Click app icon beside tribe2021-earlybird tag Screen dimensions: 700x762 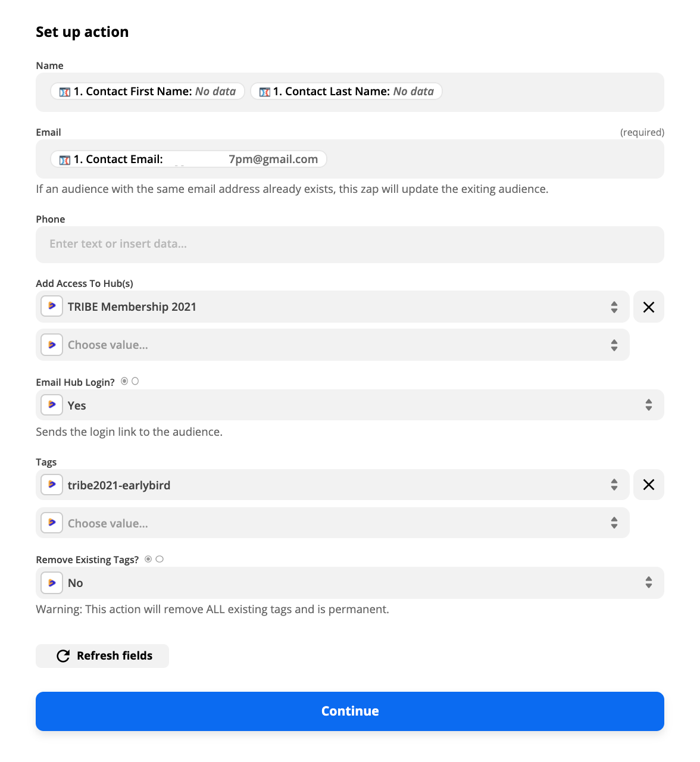[52, 485]
